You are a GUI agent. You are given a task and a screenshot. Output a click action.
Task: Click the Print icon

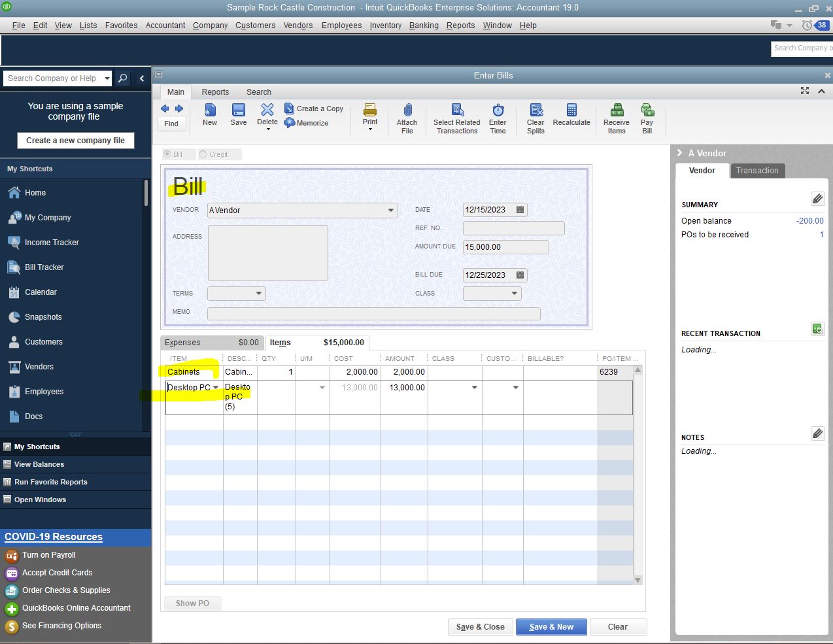(x=370, y=109)
